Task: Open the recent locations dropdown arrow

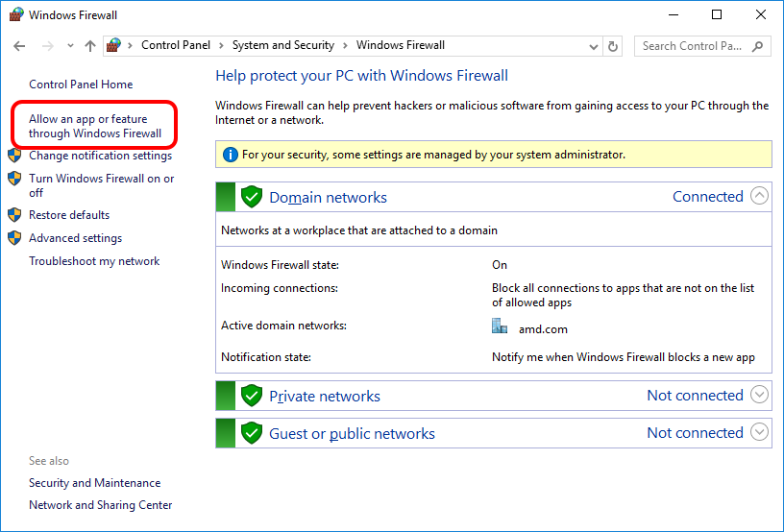Action: (x=70, y=46)
